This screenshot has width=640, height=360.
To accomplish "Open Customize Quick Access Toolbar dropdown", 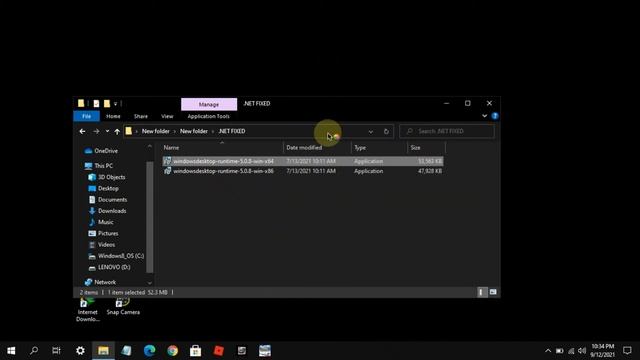I will pyautogui.click(x=116, y=104).
